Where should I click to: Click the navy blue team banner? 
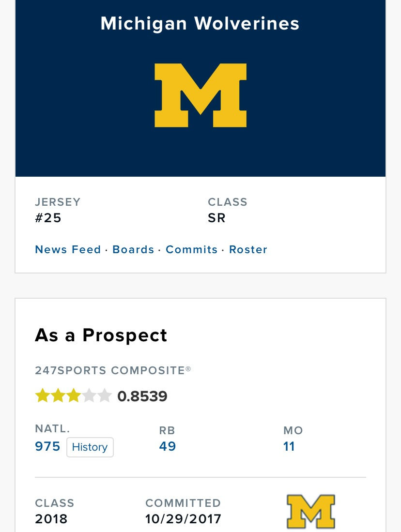[x=200, y=88]
